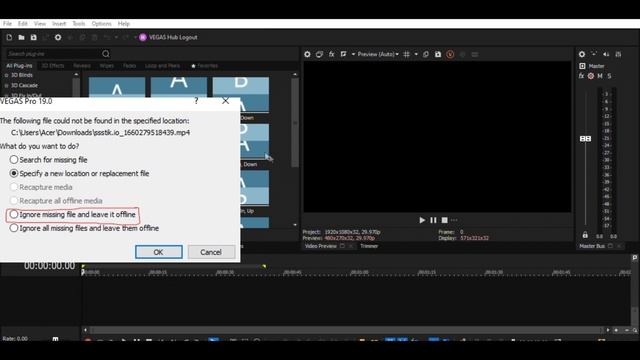This screenshot has width=640, height=360.
Task: Open the View menu
Action: 40,24
